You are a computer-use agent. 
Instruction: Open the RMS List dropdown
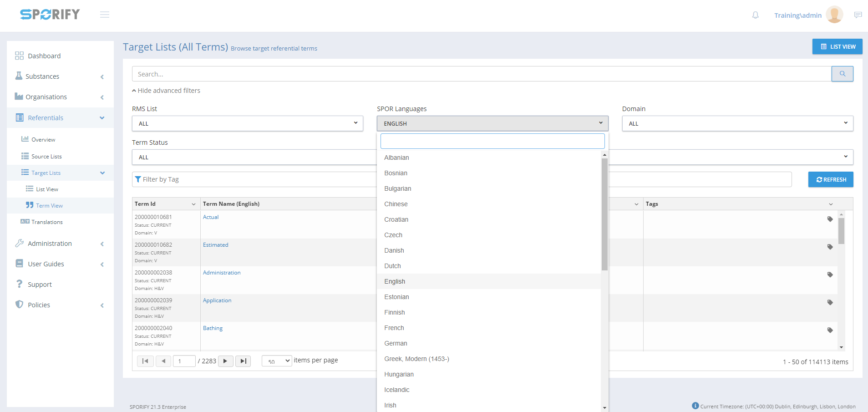pyautogui.click(x=247, y=123)
